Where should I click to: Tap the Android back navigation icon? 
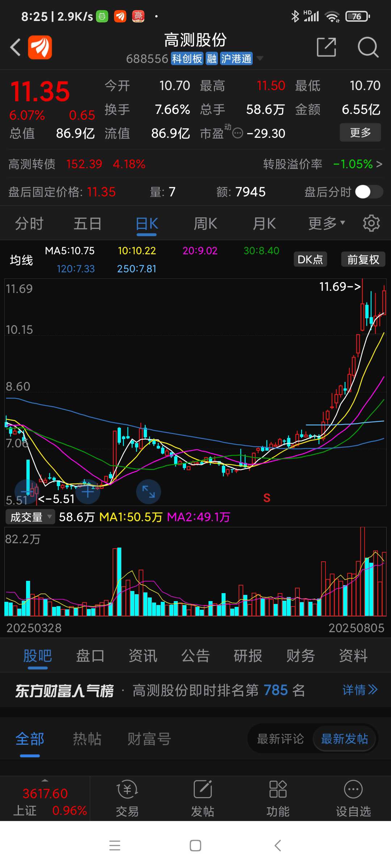(278, 846)
